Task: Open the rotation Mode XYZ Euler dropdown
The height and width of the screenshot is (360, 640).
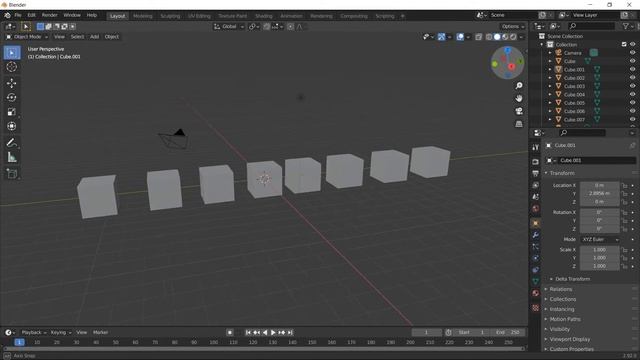Action: click(600, 240)
